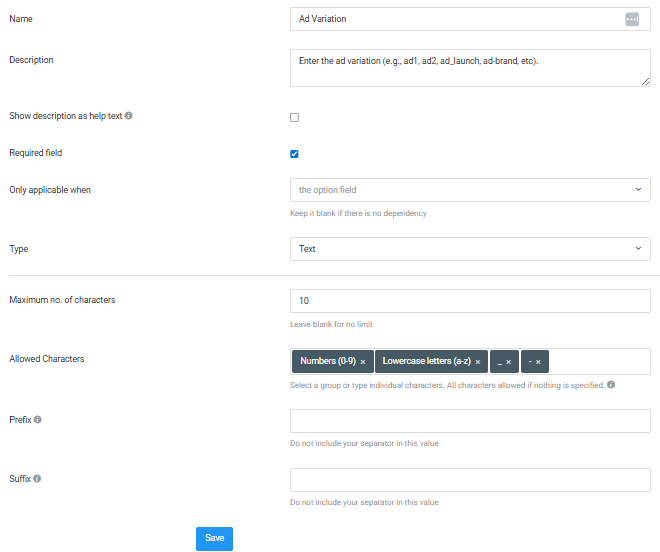
Task: Click the 'Keep it blank if there is no dependency' hint
Action: [x=358, y=213]
